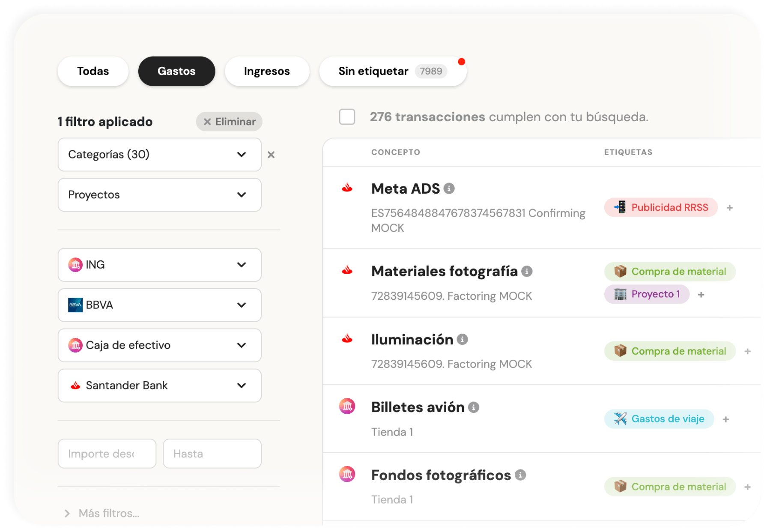767x532 pixels.
Task: Open info icon next to Billetes avión
Action: (x=473, y=407)
